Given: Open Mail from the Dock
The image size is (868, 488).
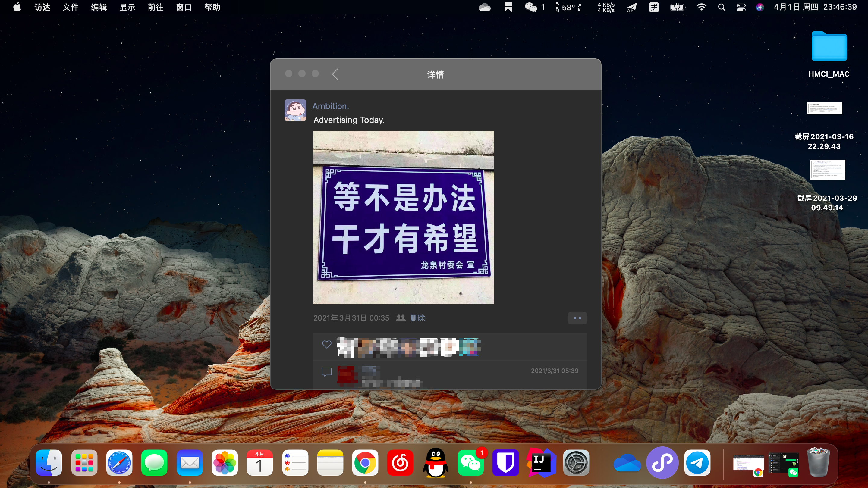Looking at the screenshot, I should [x=190, y=462].
